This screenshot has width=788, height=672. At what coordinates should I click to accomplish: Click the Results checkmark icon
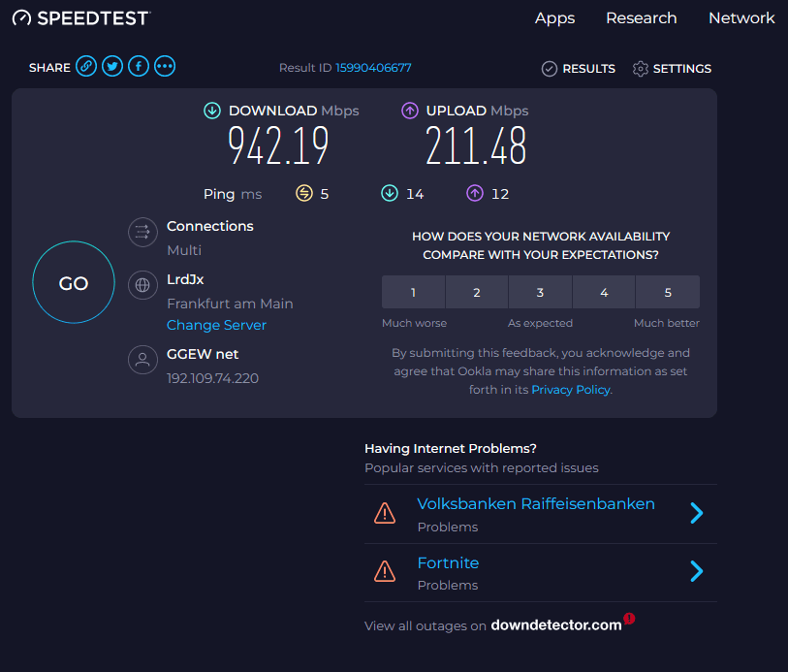(550, 68)
